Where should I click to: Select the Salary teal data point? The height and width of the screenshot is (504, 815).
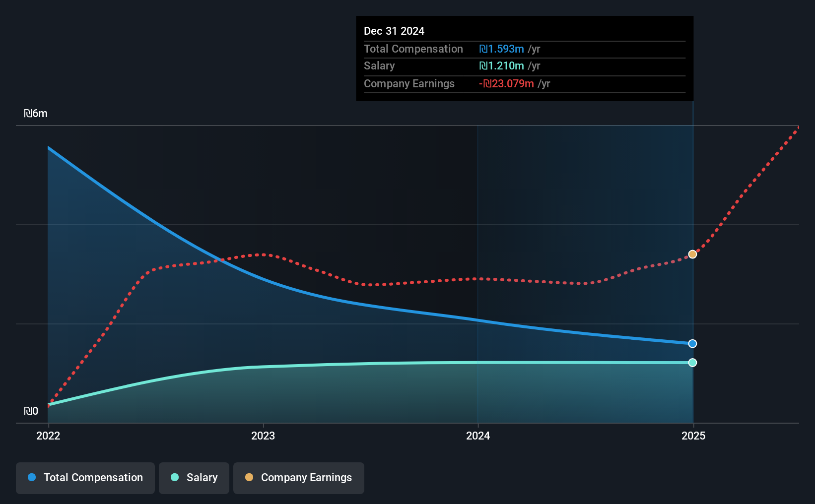coord(692,363)
